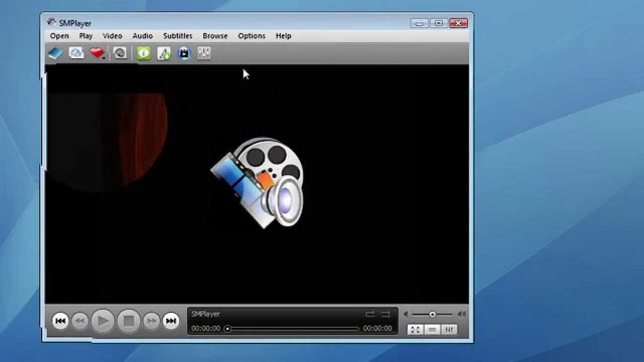Adjust the volume slider knob
644x362 pixels.
(432, 314)
